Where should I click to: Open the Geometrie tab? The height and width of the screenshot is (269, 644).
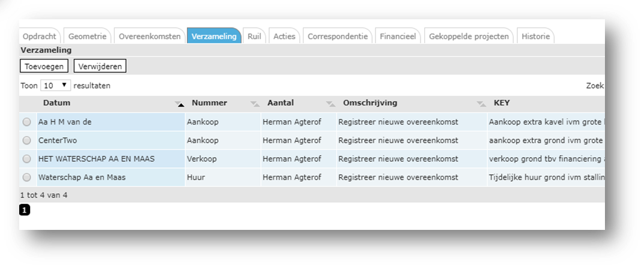pos(87,36)
